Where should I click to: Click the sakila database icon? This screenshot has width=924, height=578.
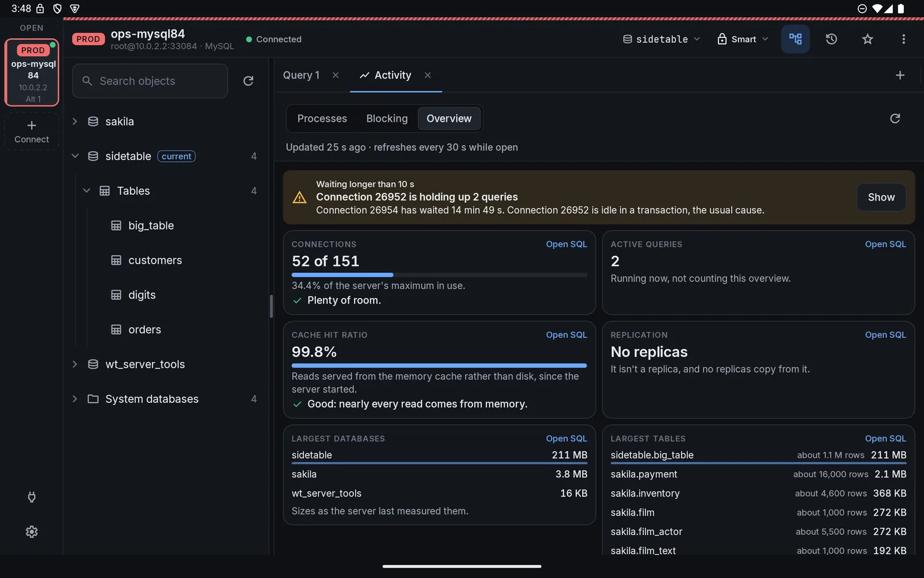pyautogui.click(x=93, y=121)
